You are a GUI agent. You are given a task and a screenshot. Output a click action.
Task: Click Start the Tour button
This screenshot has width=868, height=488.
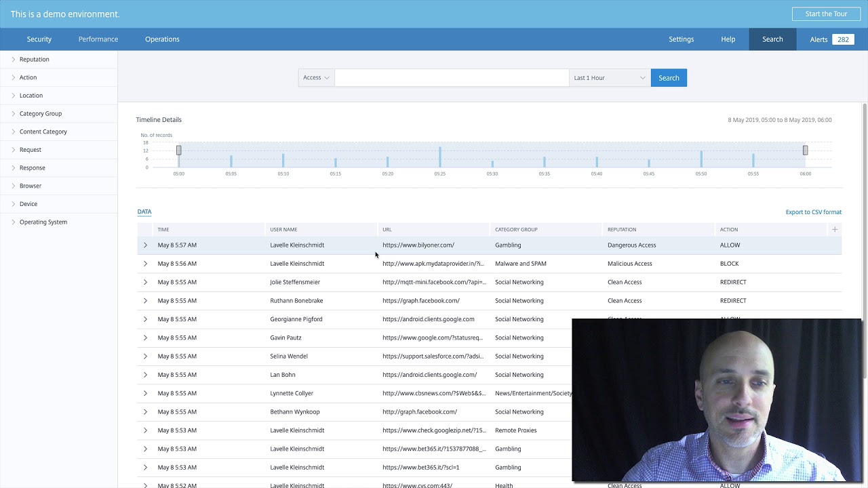pyautogui.click(x=826, y=14)
